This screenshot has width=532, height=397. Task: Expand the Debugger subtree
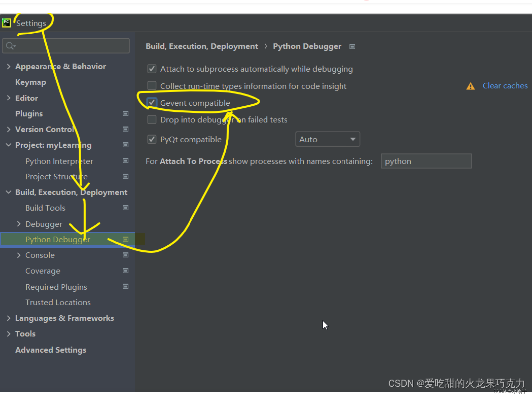click(x=19, y=224)
